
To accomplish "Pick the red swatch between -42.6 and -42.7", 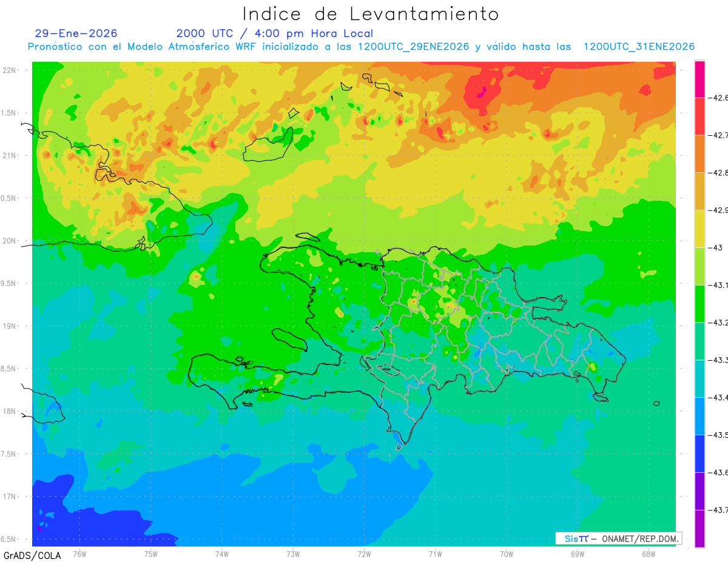I will tap(699, 116).
